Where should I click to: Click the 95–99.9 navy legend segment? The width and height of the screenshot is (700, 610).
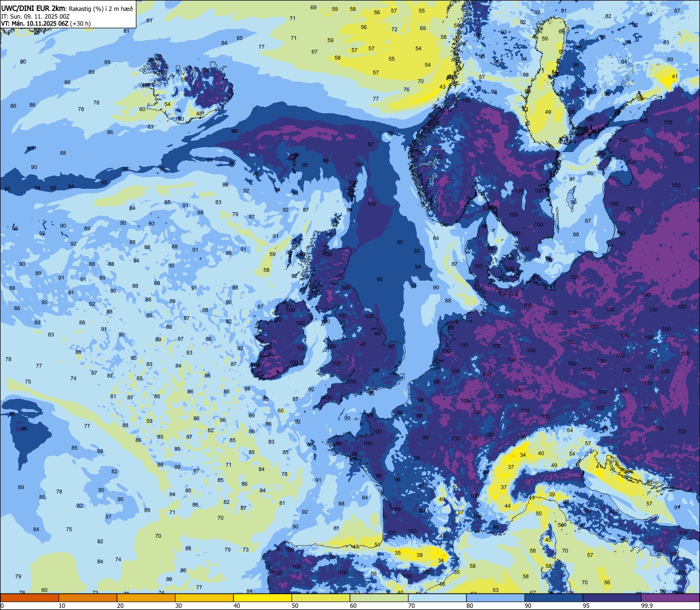click(612, 598)
